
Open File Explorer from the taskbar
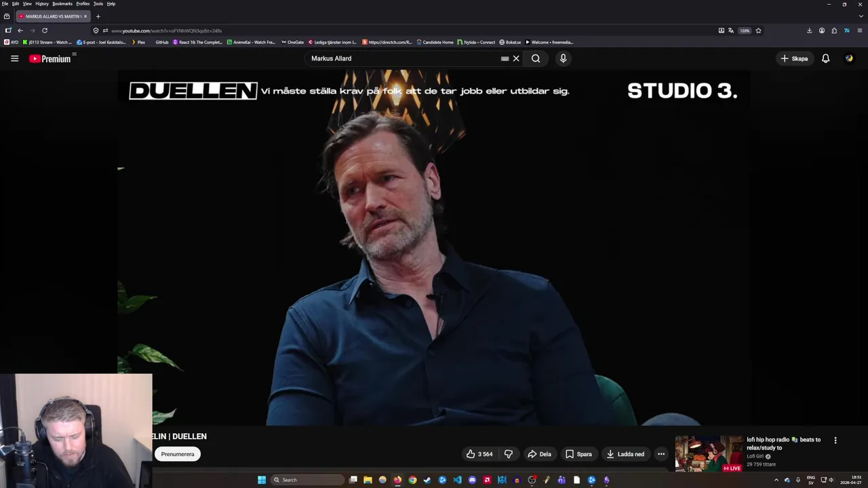[368, 480]
